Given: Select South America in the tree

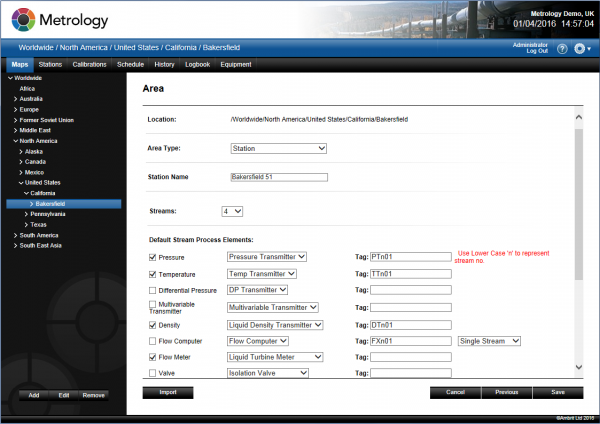Looking at the screenshot, I should click(39, 235).
